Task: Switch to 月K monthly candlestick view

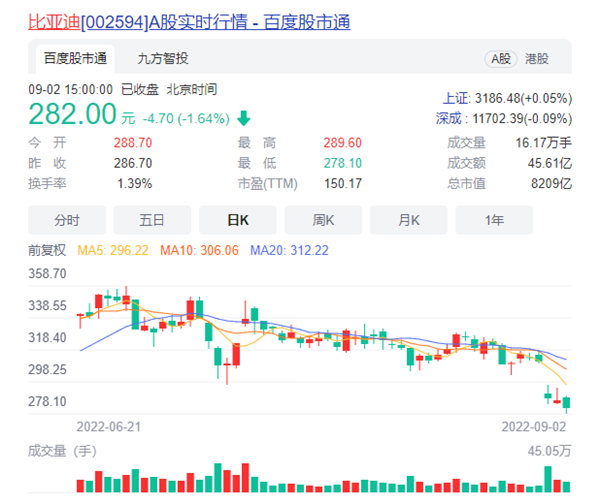Action: pyautogui.click(x=408, y=219)
